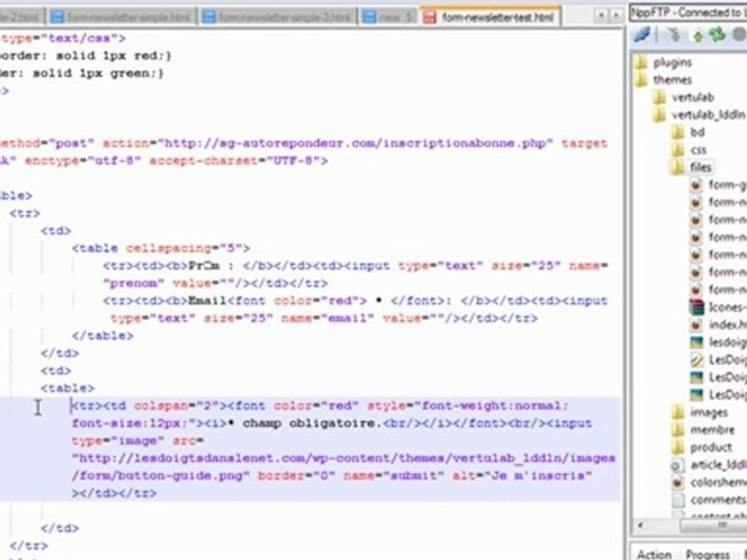This screenshot has height=560, width=747.
Task: Click the NppFTP connect/disconnect icon
Action: [642, 35]
